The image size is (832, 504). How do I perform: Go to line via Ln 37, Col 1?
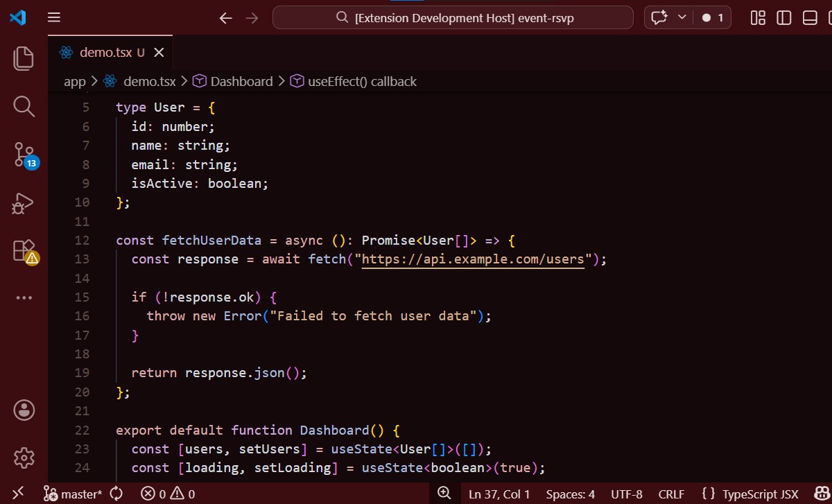click(499, 494)
